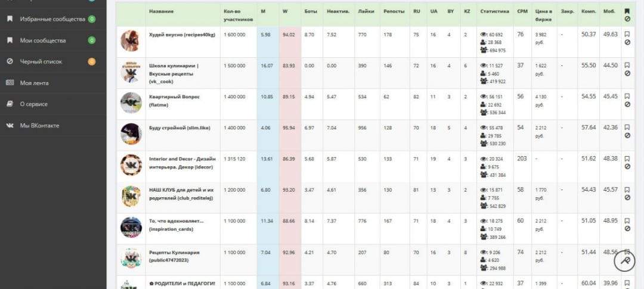Sort by the Статистика column header
644x289 pixels.
[x=494, y=11]
